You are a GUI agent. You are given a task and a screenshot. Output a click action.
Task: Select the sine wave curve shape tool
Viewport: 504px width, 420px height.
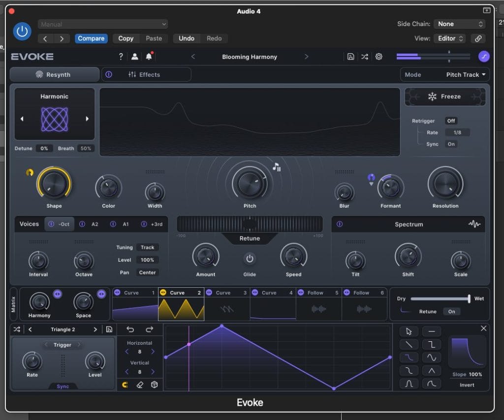coord(432,358)
